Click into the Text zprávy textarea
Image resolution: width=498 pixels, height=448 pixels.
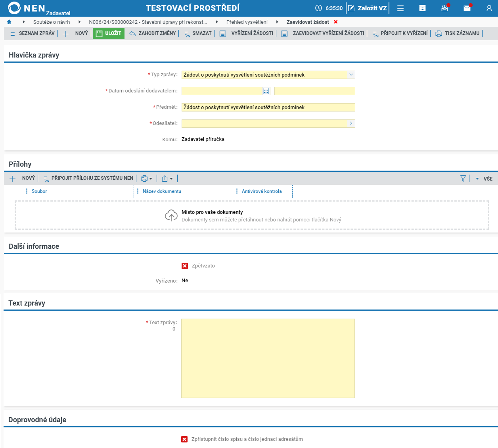tap(268, 358)
